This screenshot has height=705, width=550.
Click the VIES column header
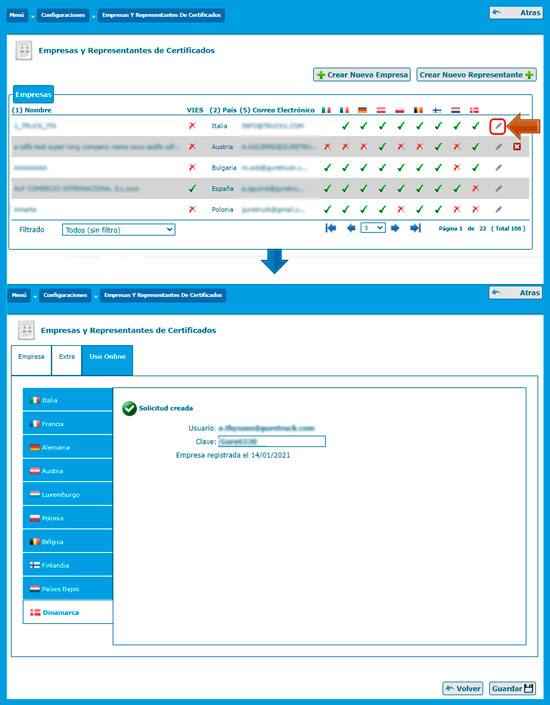click(195, 110)
